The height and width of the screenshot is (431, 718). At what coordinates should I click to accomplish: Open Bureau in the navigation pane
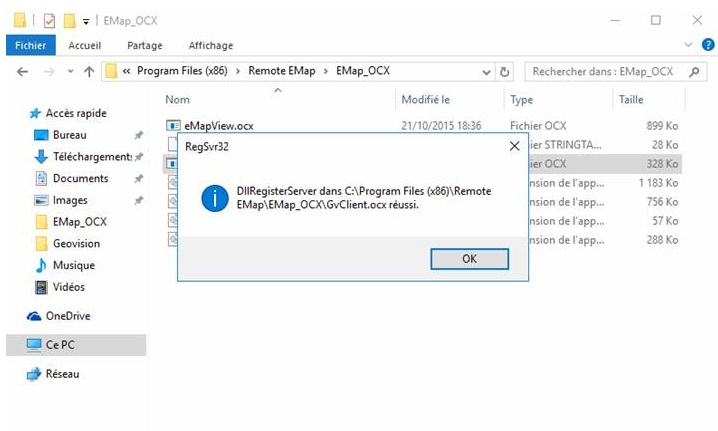(x=70, y=135)
